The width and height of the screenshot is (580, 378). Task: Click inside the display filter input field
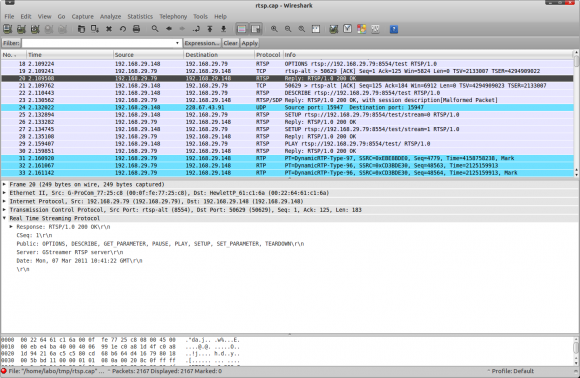coord(98,43)
